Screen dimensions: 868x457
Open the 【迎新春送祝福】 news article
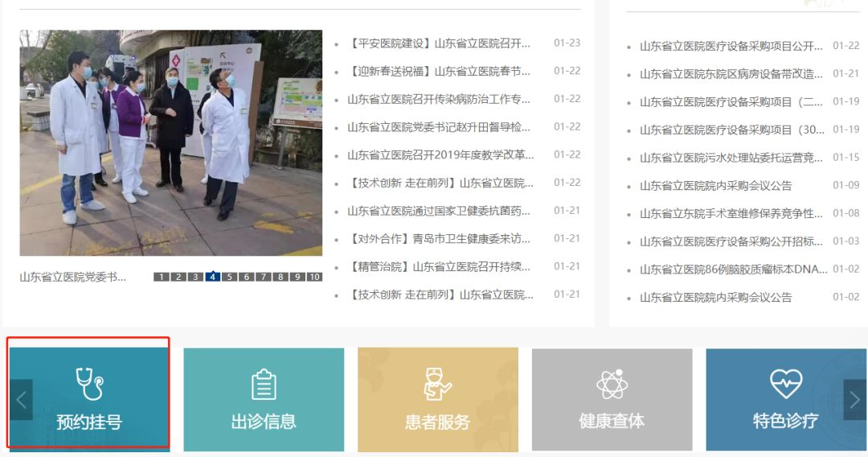coord(439,72)
